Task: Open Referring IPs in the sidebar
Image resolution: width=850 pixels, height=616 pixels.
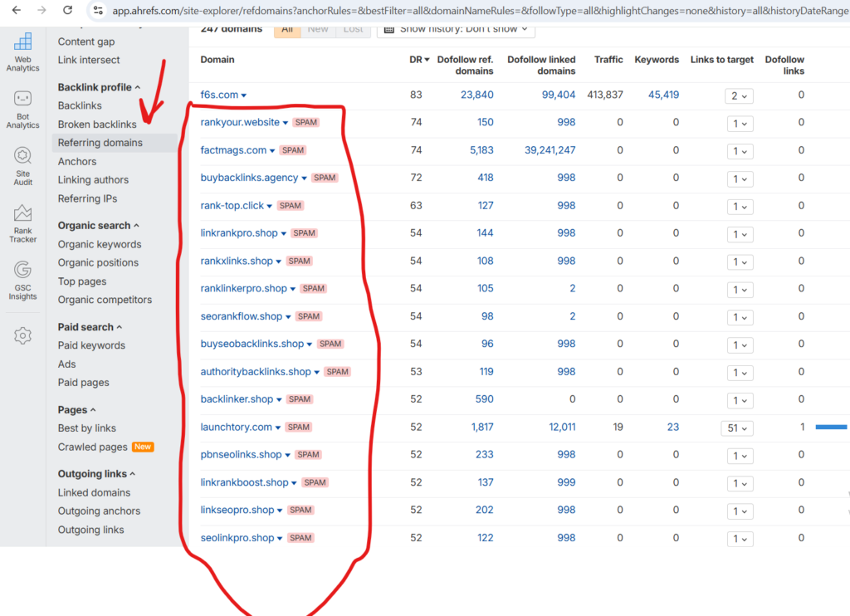Action: coord(87,199)
